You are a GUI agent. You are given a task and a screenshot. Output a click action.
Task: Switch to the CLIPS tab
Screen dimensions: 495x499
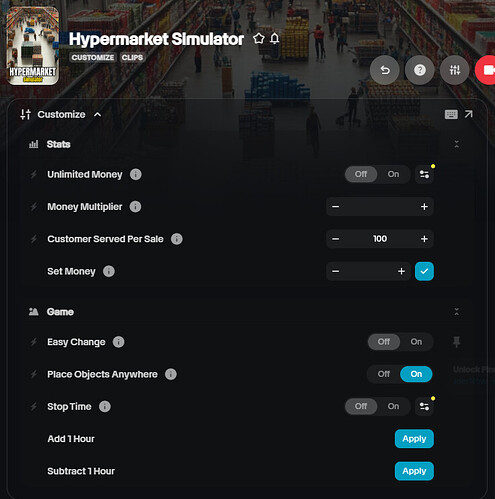coord(132,58)
